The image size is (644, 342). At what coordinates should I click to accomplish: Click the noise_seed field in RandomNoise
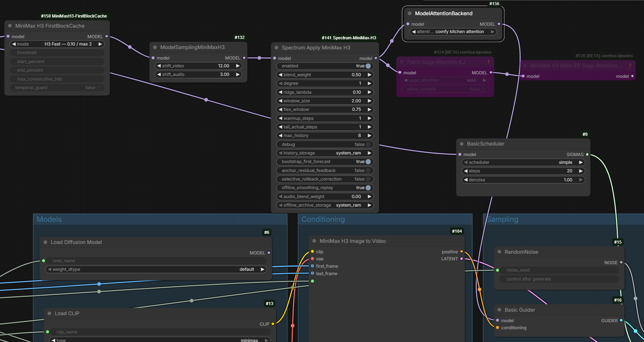pos(559,270)
